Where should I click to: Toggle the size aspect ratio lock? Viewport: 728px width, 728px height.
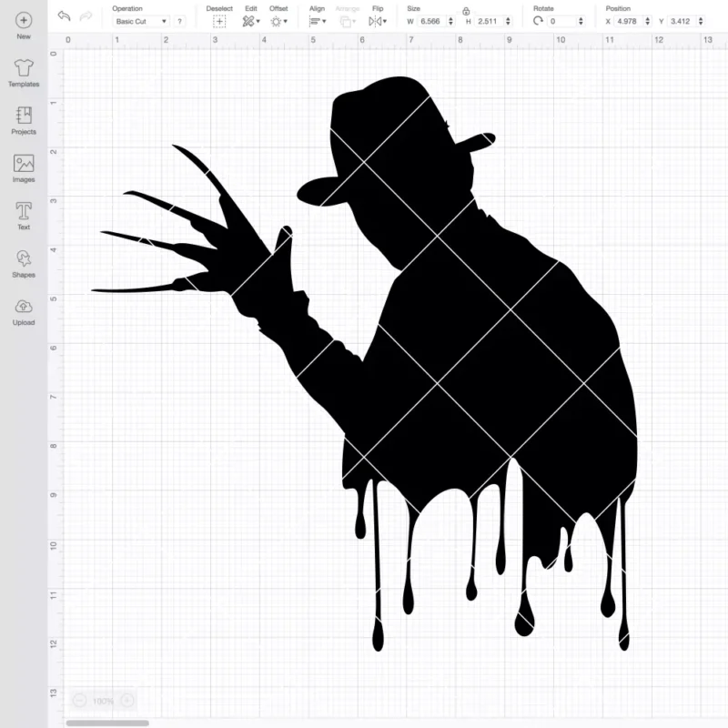466,11
